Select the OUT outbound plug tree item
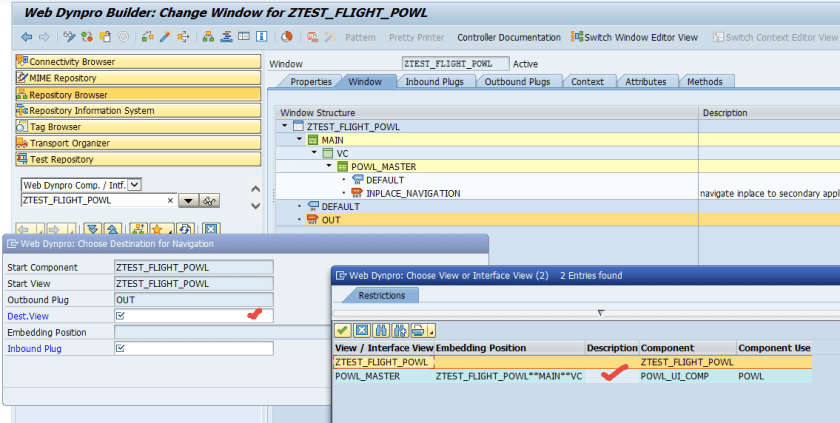The height and width of the screenshot is (423, 840). 331,220
